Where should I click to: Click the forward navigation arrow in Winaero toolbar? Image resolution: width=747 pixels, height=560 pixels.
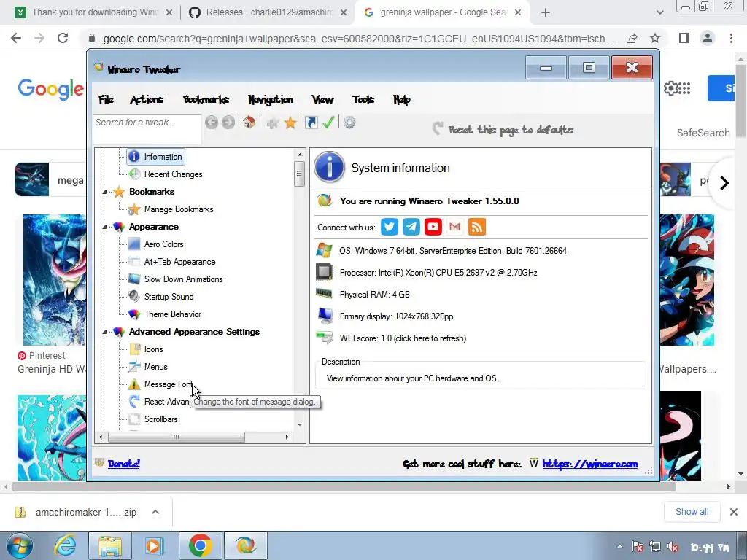click(x=228, y=122)
